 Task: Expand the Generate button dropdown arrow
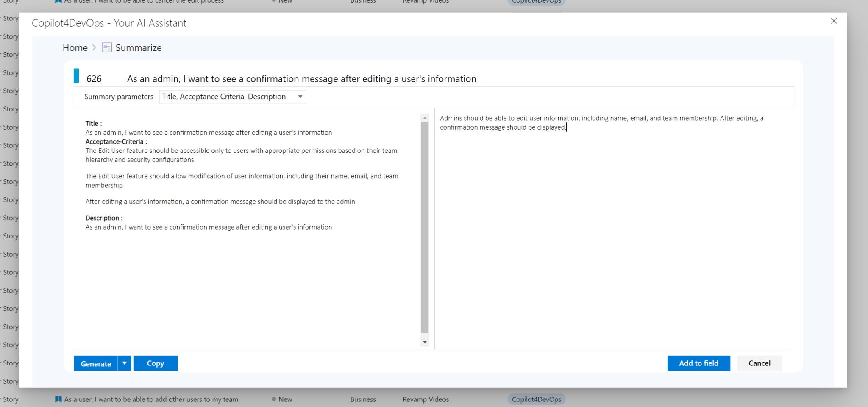[x=125, y=363]
